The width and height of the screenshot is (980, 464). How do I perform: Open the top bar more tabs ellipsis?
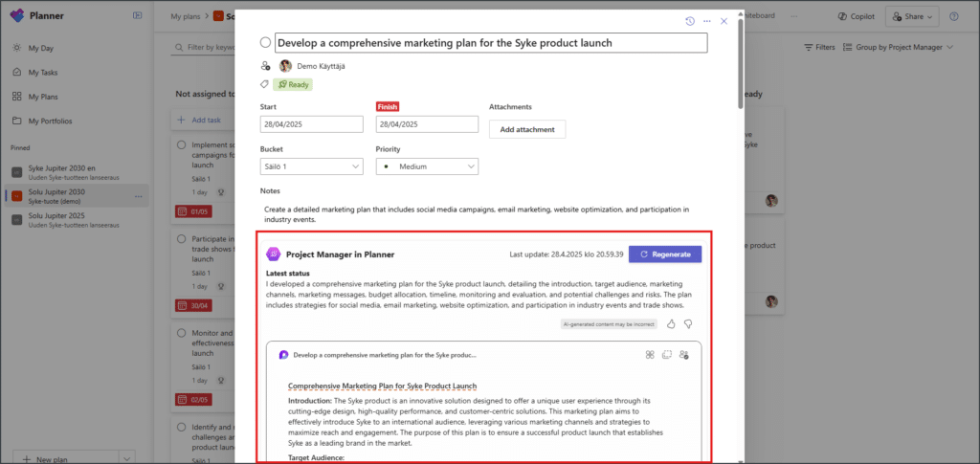(793, 17)
